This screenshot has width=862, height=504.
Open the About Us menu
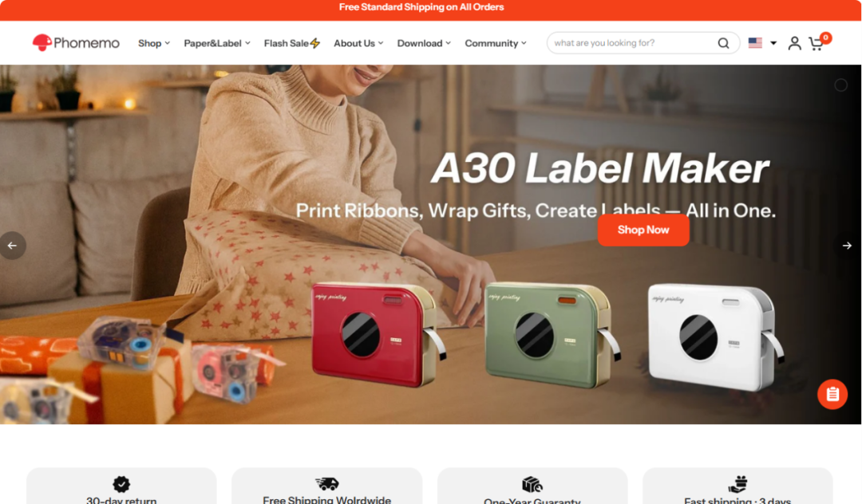click(x=358, y=43)
